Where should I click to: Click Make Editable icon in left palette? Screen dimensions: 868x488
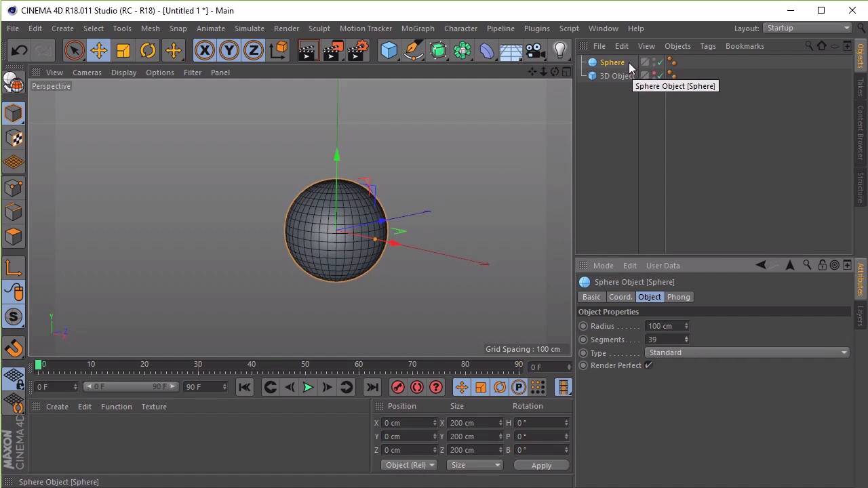point(14,82)
